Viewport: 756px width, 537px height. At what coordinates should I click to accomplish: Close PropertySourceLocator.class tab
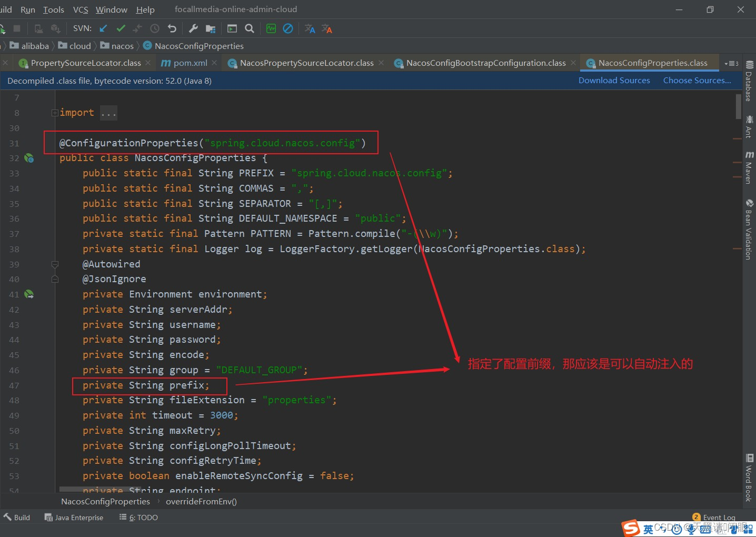(148, 63)
